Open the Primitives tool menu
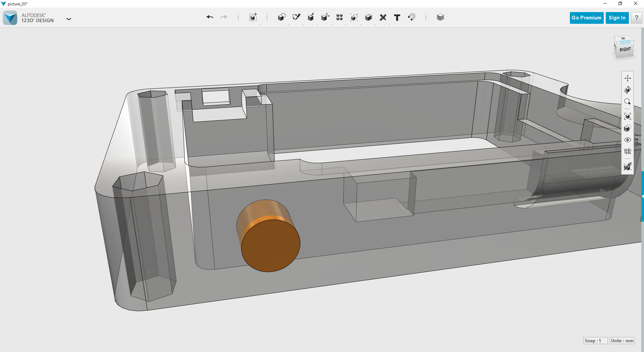Viewport: 644px width, 352px height. tap(281, 17)
